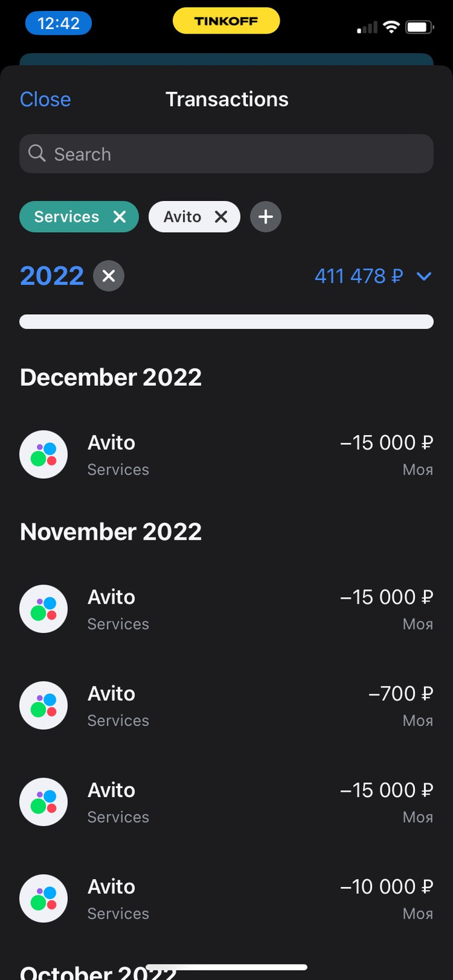The height and width of the screenshot is (980, 453).
Task: Expand the 411 478 ₽ total dropdown
Action: point(424,277)
